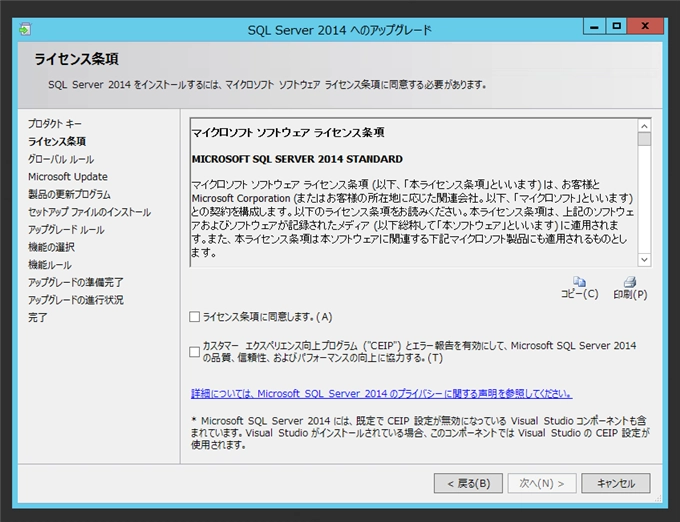Click the SQL Server setup icon in title bar
680x522 pixels.
coord(25,29)
